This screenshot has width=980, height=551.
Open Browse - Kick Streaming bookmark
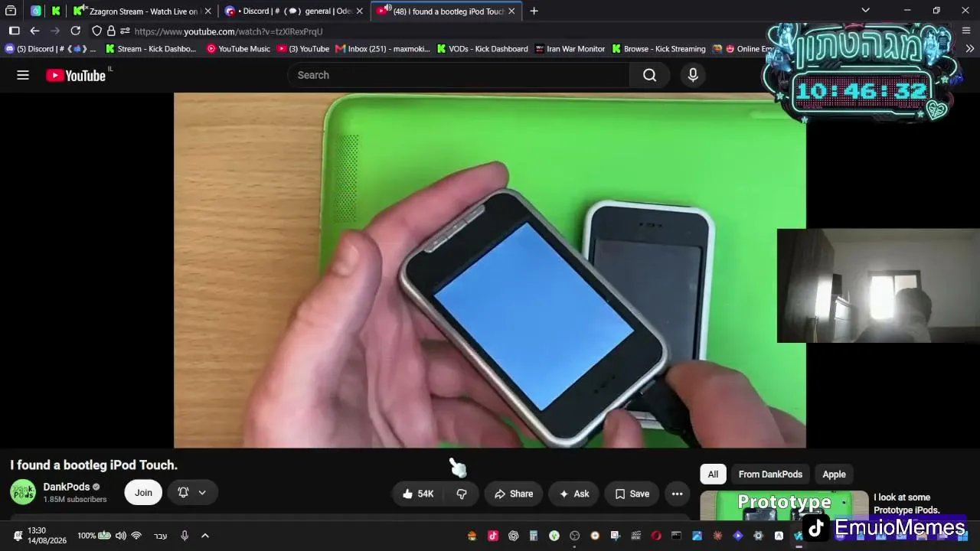point(658,49)
